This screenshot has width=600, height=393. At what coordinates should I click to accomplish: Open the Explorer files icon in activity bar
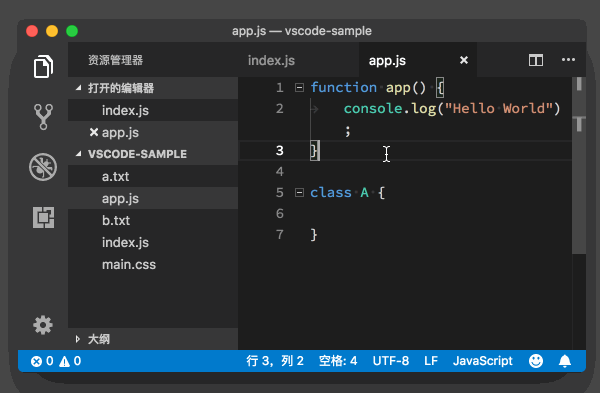tap(43, 66)
